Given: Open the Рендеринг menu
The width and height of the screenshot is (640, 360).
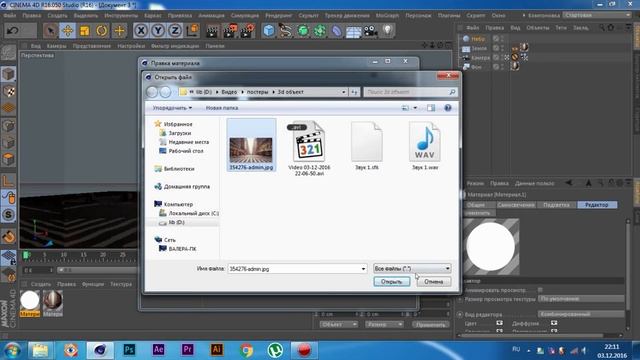Looking at the screenshot, I should [279, 16].
